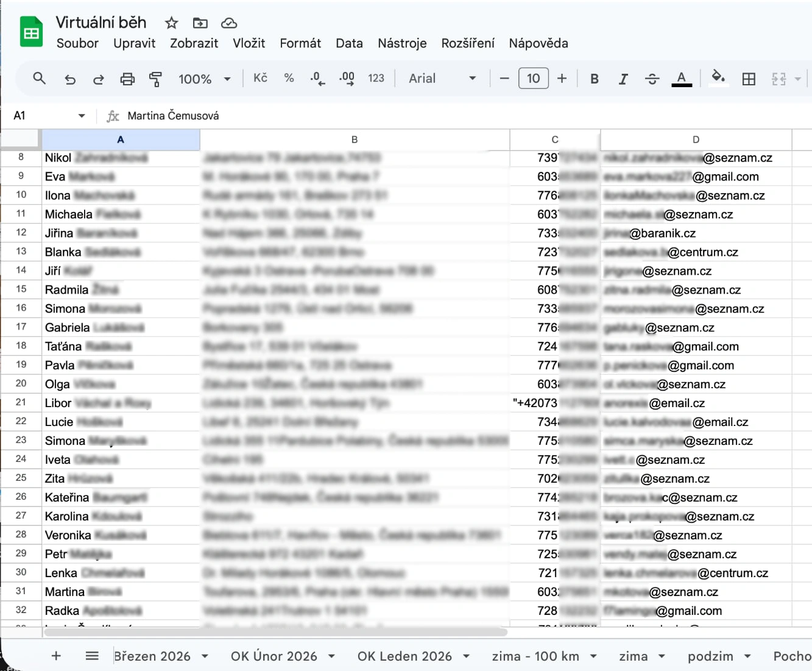Select column A header
812x671 pixels.
[x=121, y=140]
